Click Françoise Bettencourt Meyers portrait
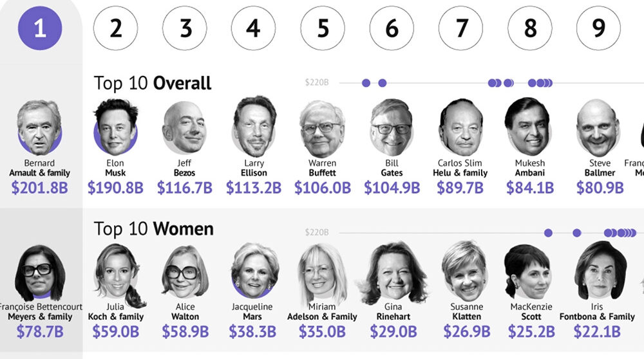The height and width of the screenshot is (359, 644). pos(39,273)
